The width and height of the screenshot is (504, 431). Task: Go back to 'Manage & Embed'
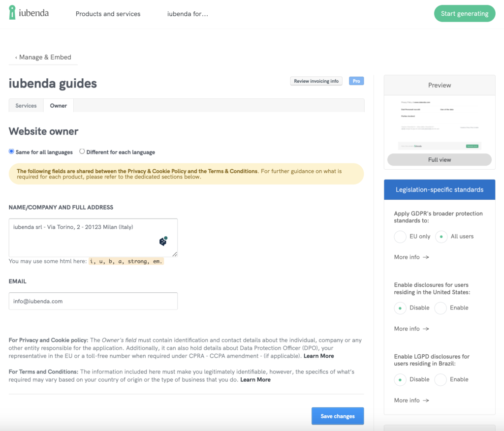click(43, 57)
